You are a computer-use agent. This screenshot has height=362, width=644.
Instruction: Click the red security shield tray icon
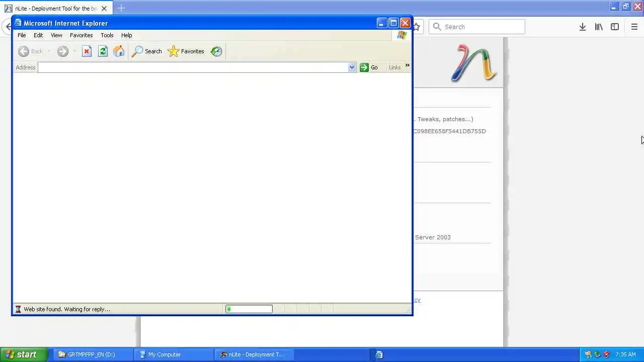[606, 354]
